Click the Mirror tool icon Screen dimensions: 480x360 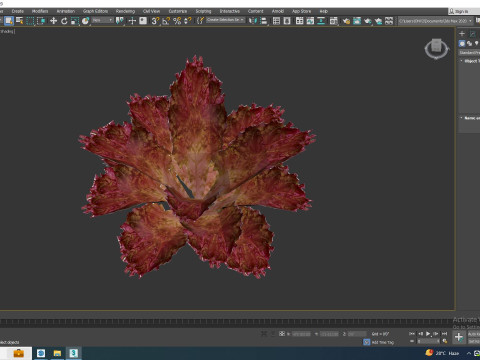click(253, 21)
